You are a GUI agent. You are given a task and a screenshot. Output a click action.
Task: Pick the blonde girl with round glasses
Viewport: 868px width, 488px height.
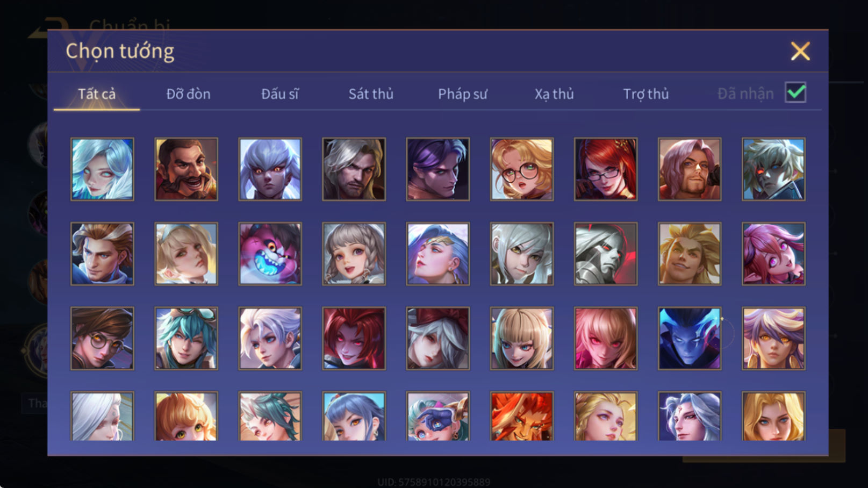(522, 169)
